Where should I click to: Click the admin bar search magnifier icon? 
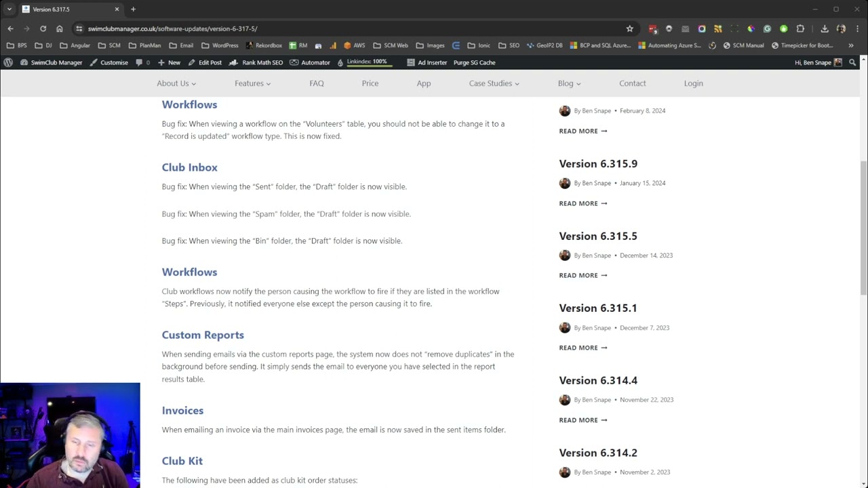click(853, 62)
